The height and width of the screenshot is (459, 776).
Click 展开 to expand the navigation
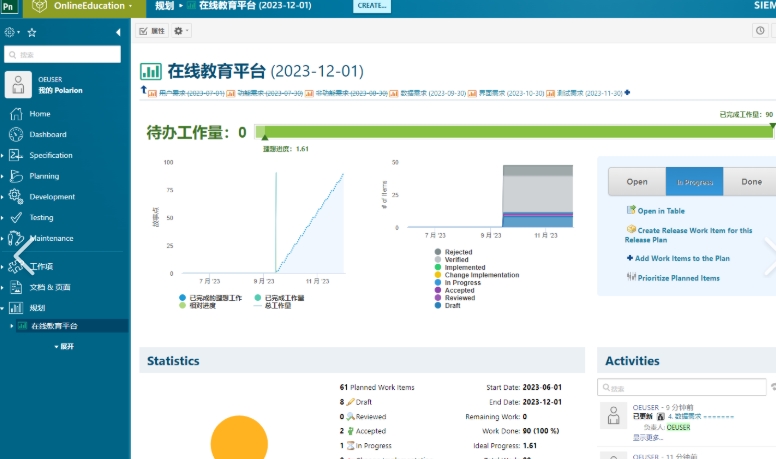[64, 347]
